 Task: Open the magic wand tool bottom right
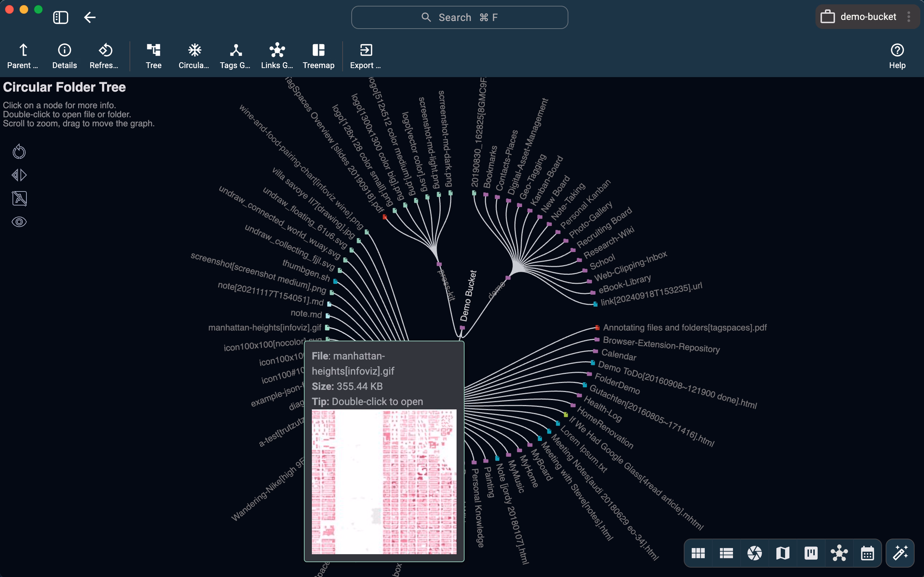(900, 553)
